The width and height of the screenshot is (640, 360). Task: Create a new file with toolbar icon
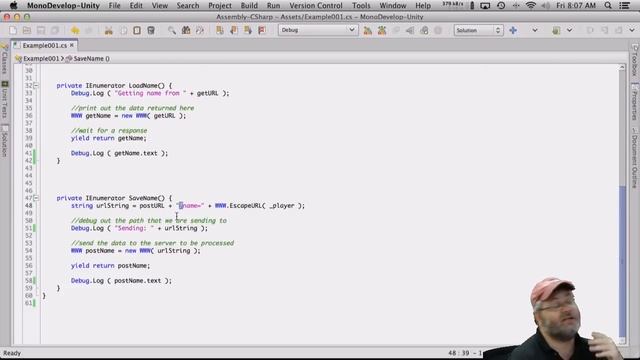(13, 30)
